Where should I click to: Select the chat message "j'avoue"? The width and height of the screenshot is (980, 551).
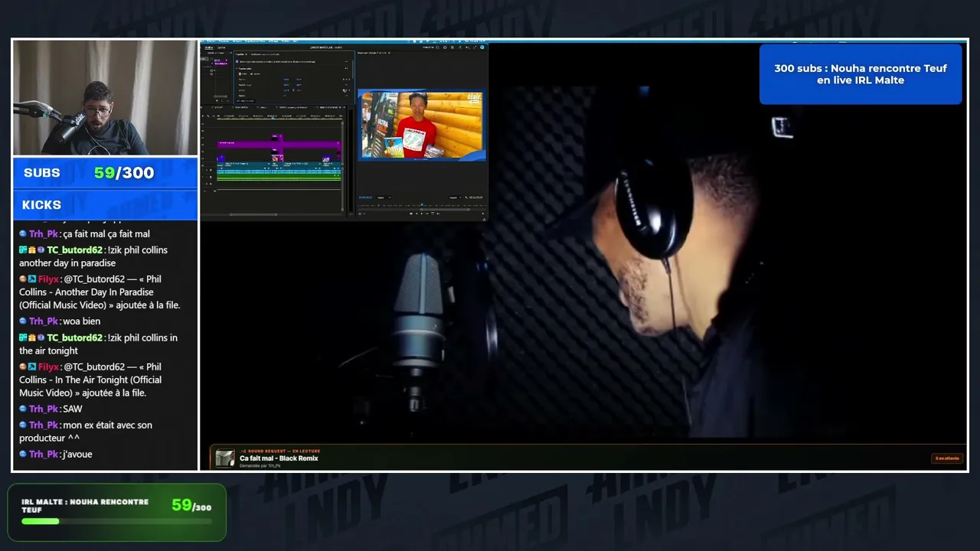56,455
